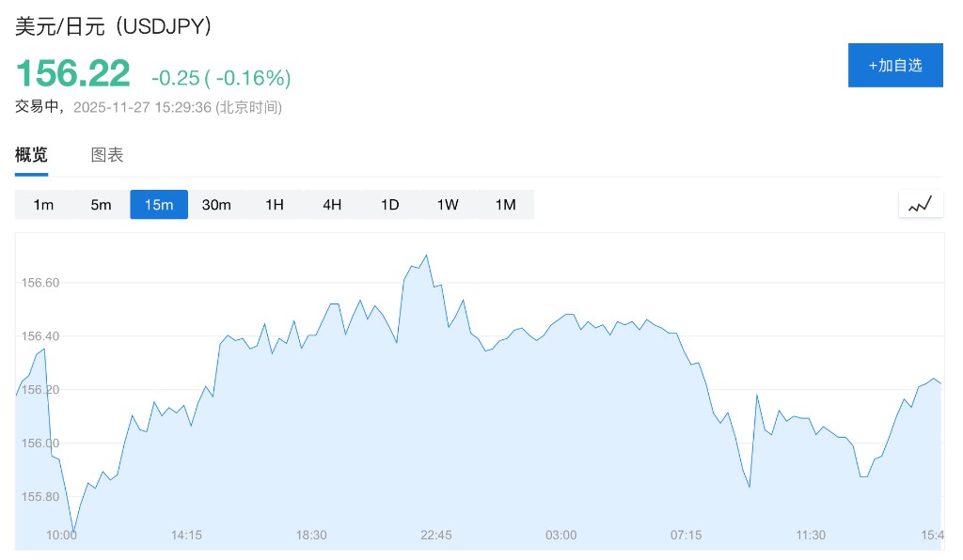This screenshot has width=963, height=560.
Task: Select the 1m timeframe
Action: coord(43,205)
